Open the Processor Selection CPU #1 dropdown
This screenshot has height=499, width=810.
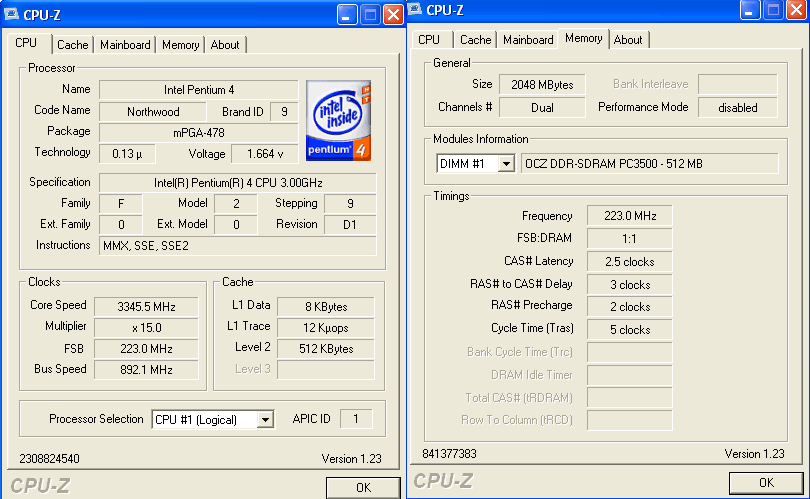pyautogui.click(x=265, y=420)
